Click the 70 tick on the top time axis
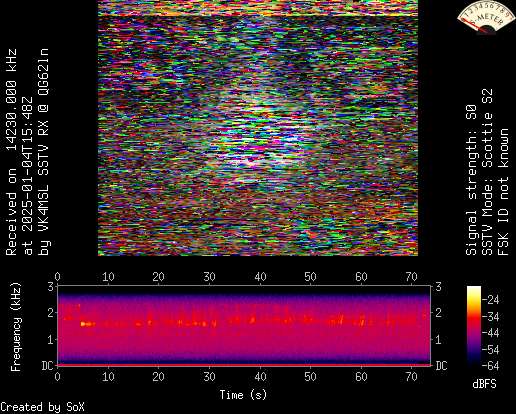The height and width of the screenshot is (414, 516). [x=411, y=277]
